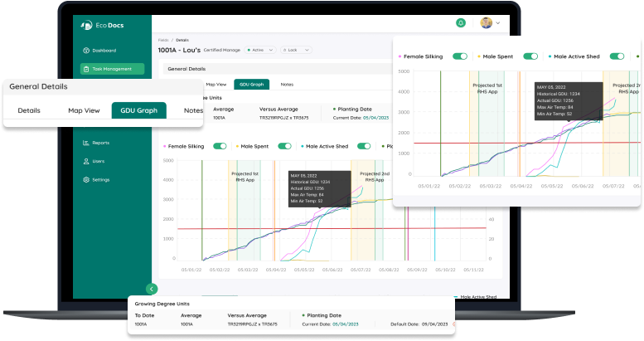The height and width of the screenshot is (341, 644).
Task: Collapse sidebar with the round chevron button
Action: pos(152,290)
